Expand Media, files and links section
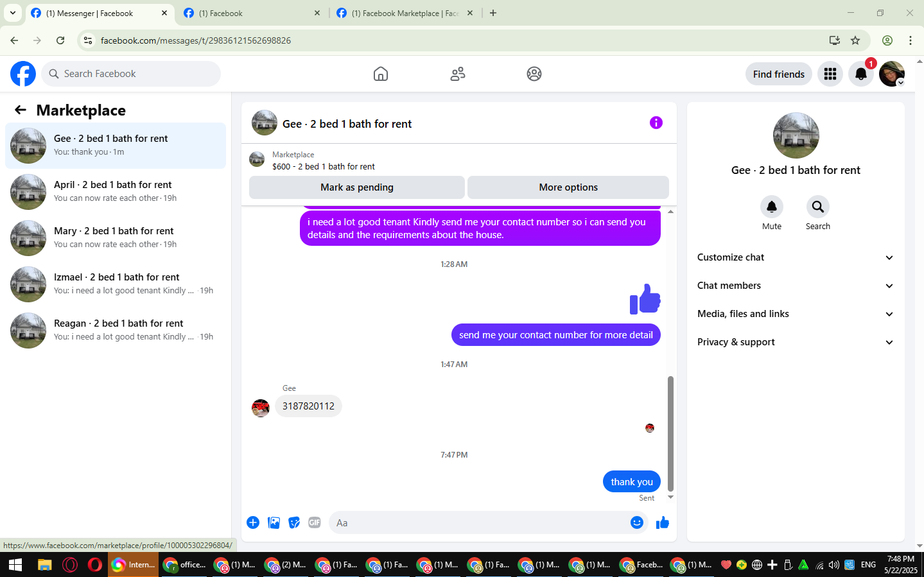The height and width of the screenshot is (577, 924). [x=796, y=314]
